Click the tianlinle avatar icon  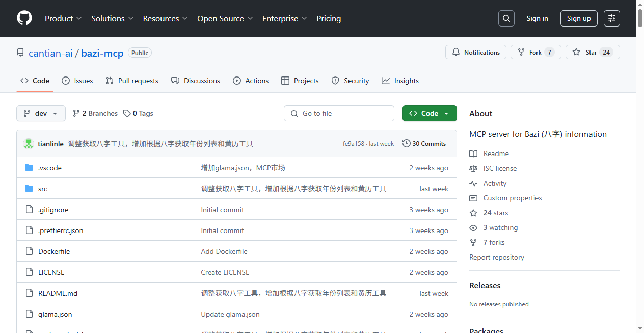(x=29, y=144)
